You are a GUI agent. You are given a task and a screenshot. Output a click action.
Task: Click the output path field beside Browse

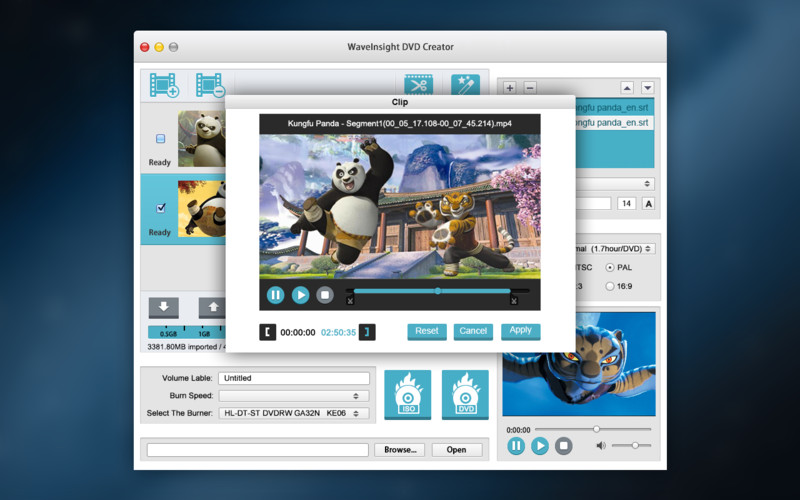[x=258, y=449]
